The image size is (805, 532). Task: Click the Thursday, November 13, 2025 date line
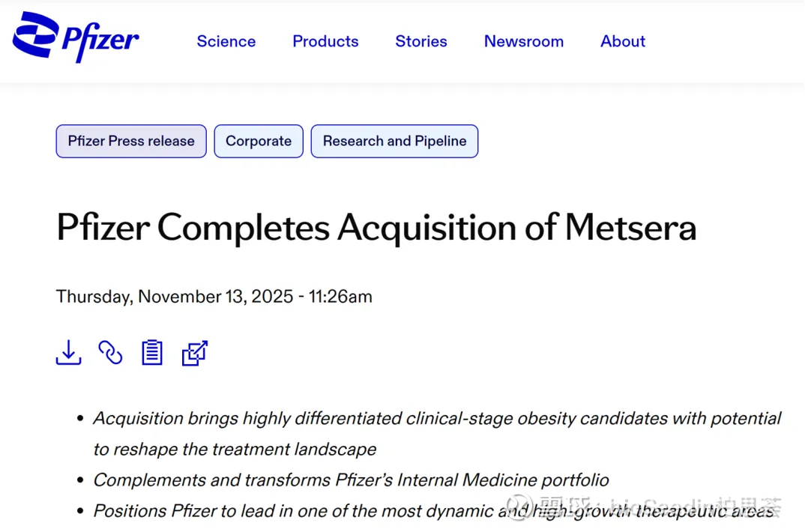click(x=214, y=296)
